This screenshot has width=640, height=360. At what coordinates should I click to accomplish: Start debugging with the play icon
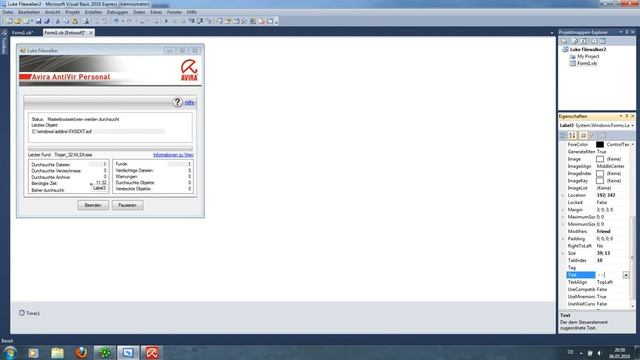166,21
